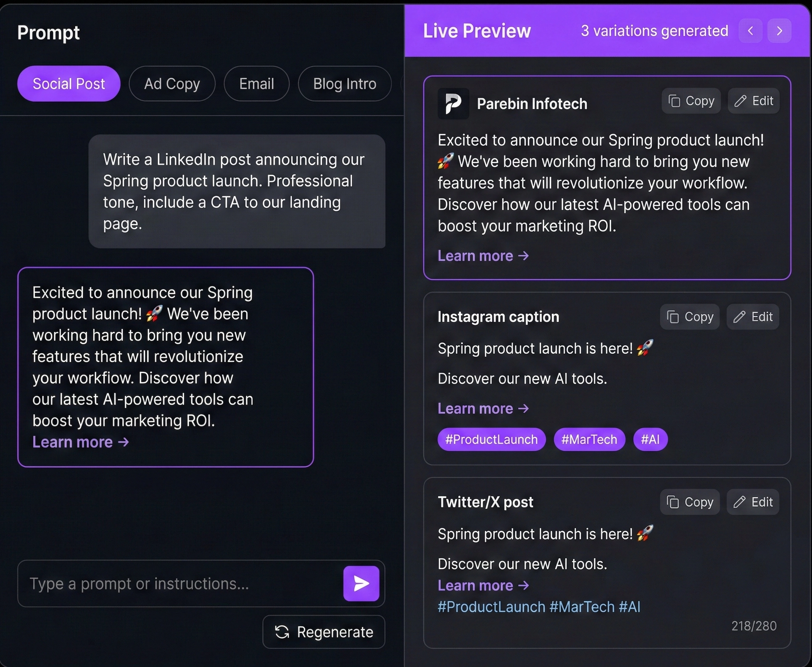Edit the Twitter/X post variation
This screenshot has height=667, width=812.
click(x=752, y=502)
